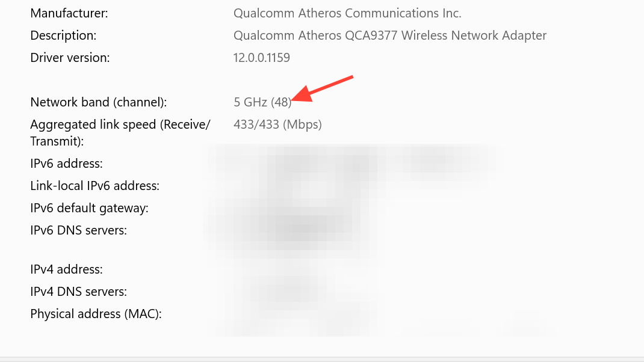Screen dimensions: 644x362
Task: Click the Driver version label
Action: [x=70, y=58]
